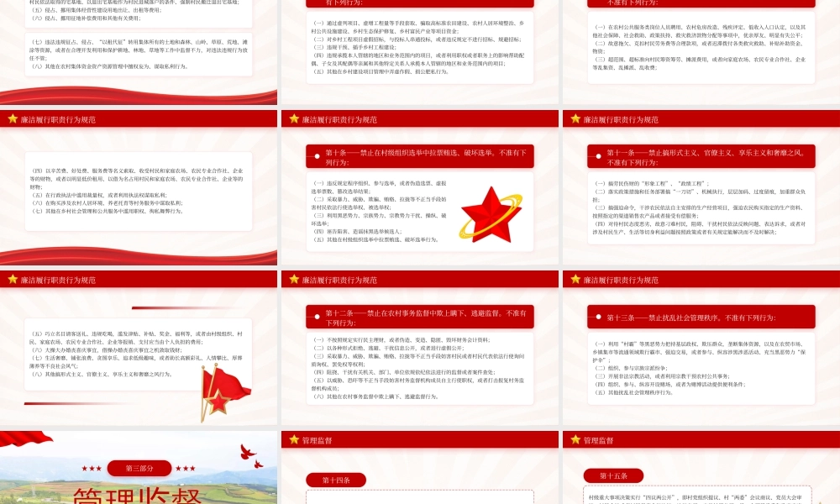Select the slide with the red flag illustration
840x504 pixels.
tap(139, 348)
